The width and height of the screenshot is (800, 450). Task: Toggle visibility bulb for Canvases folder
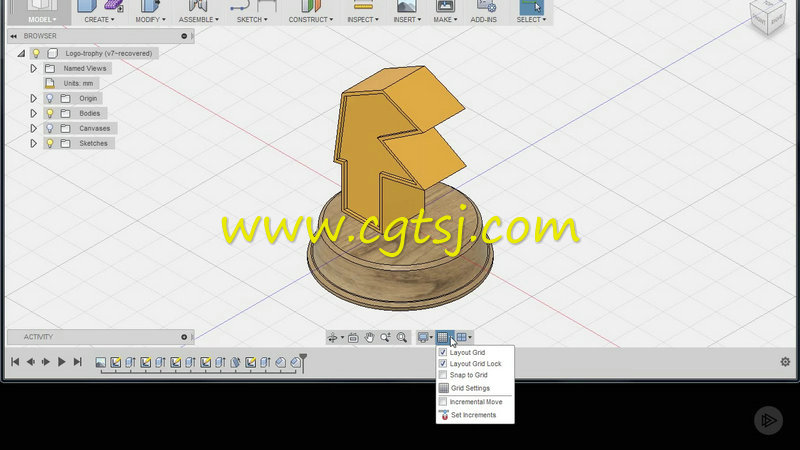49,128
